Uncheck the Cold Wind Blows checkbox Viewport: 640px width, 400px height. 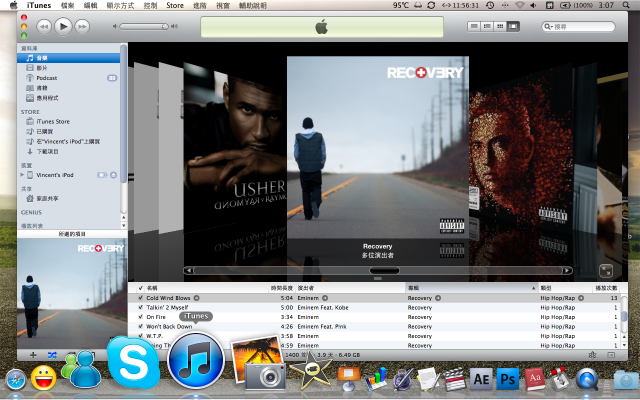point(140,298)
